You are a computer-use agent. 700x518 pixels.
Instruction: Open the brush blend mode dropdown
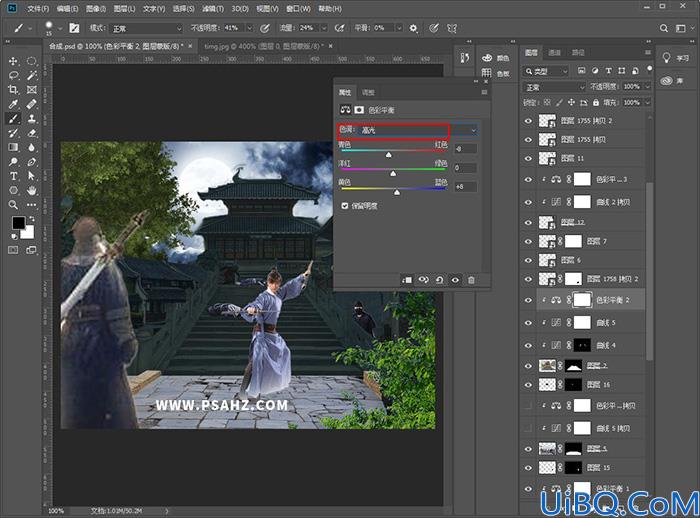(x=146, y=29)
